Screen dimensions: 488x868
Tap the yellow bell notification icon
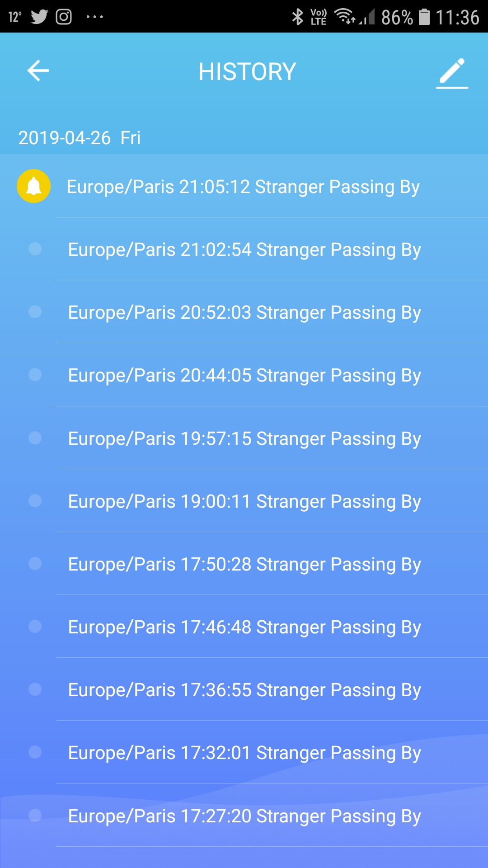click(34, 186)
